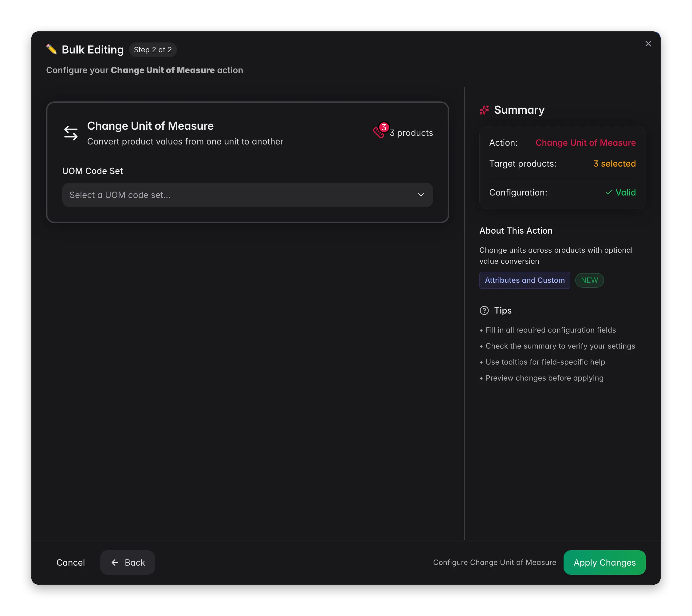Click the Cancel button
The width and height of the screenshot is (692, 616).
pyautogui.click(x=70, y=563)
